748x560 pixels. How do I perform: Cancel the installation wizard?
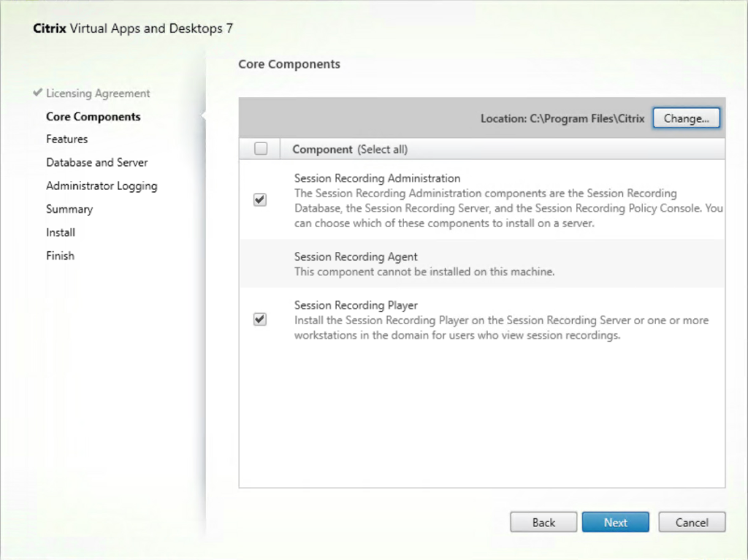[x=692, y=522]
